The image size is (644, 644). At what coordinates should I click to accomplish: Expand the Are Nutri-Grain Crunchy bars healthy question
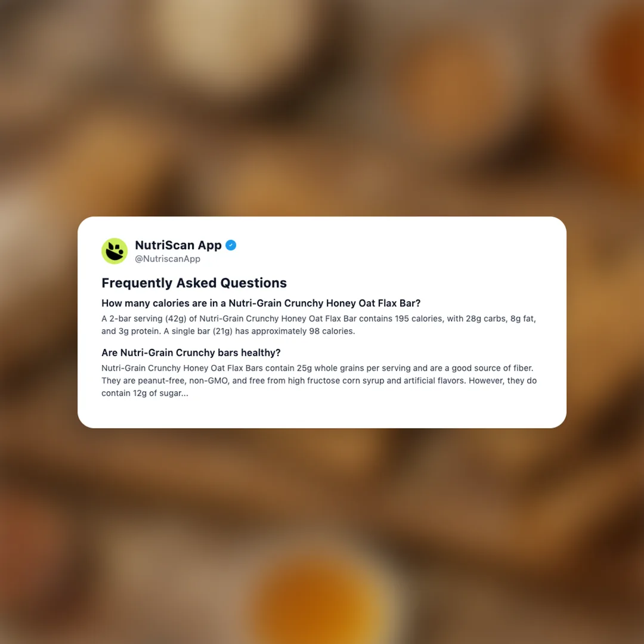point(191,353)
